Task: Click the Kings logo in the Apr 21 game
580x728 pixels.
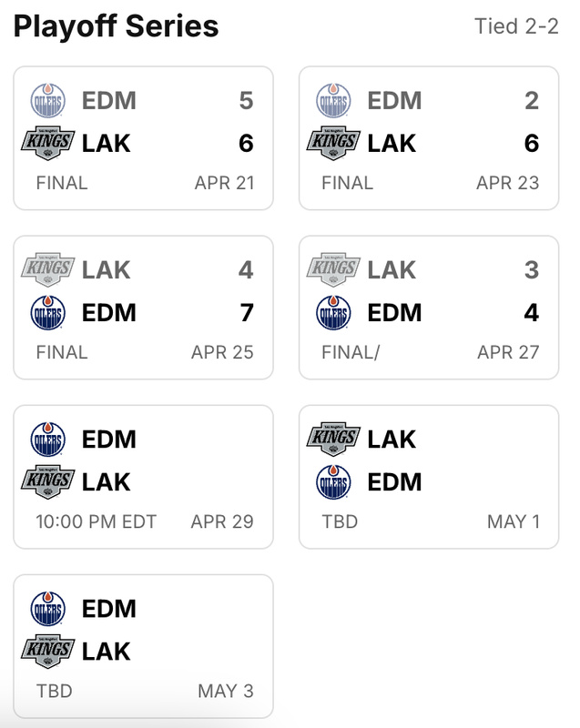Action: 48,143
